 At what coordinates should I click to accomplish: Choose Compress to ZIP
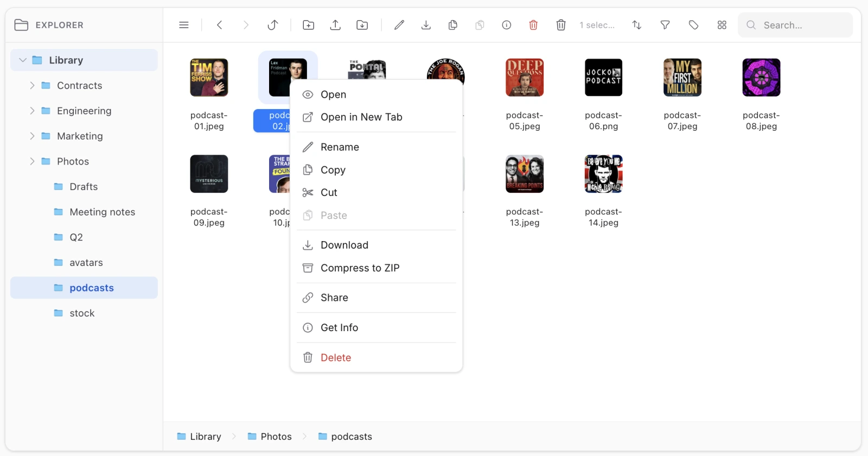[376, 268]
